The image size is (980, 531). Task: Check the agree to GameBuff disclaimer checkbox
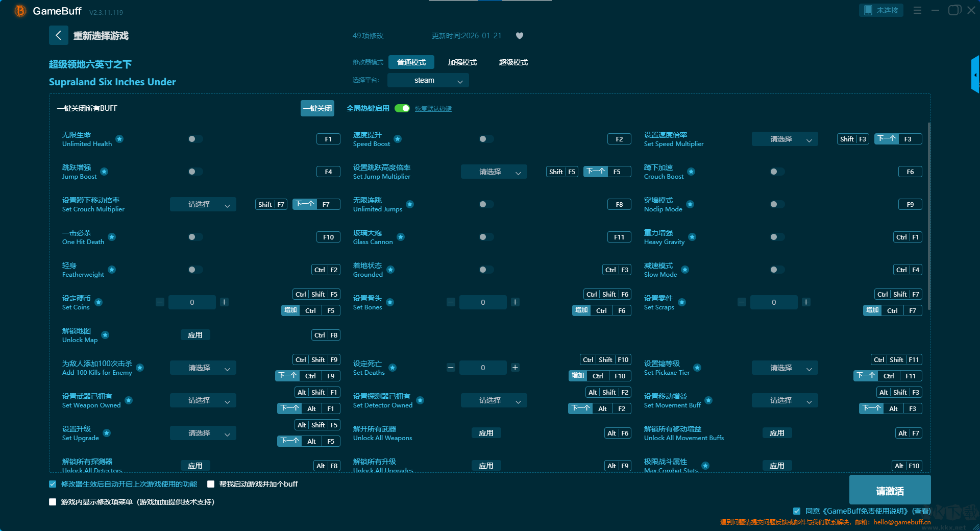(797, 511)
